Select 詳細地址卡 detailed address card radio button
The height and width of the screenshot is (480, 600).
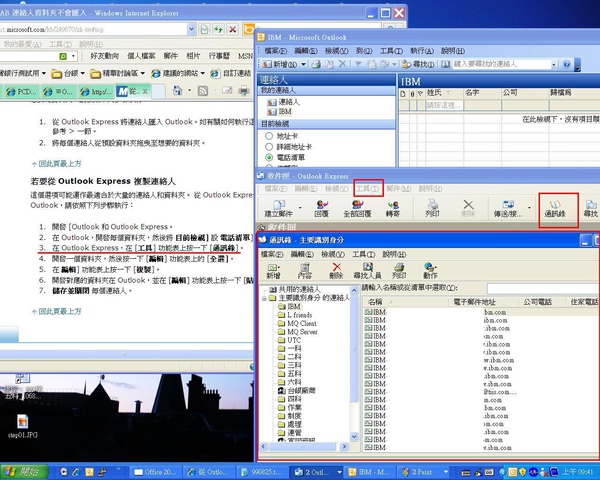269,147
